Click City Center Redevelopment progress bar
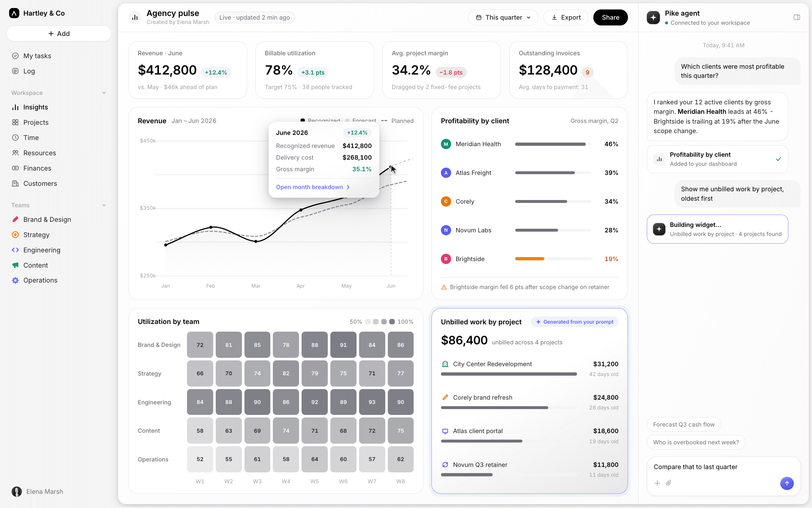 (509, 374)
